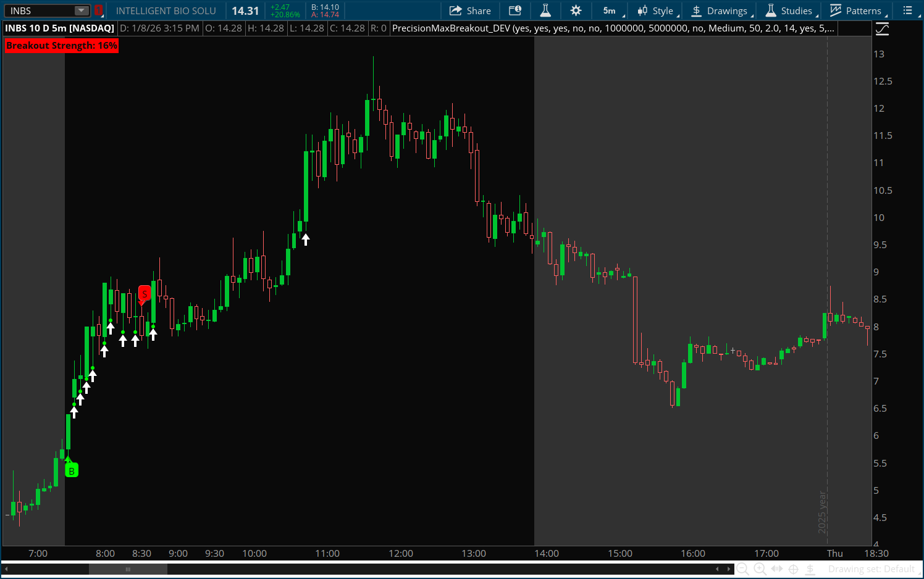Click the price level drawing tool icon
Image resolution: width=924 pixels, height=579 pixels.
point(810,569)
